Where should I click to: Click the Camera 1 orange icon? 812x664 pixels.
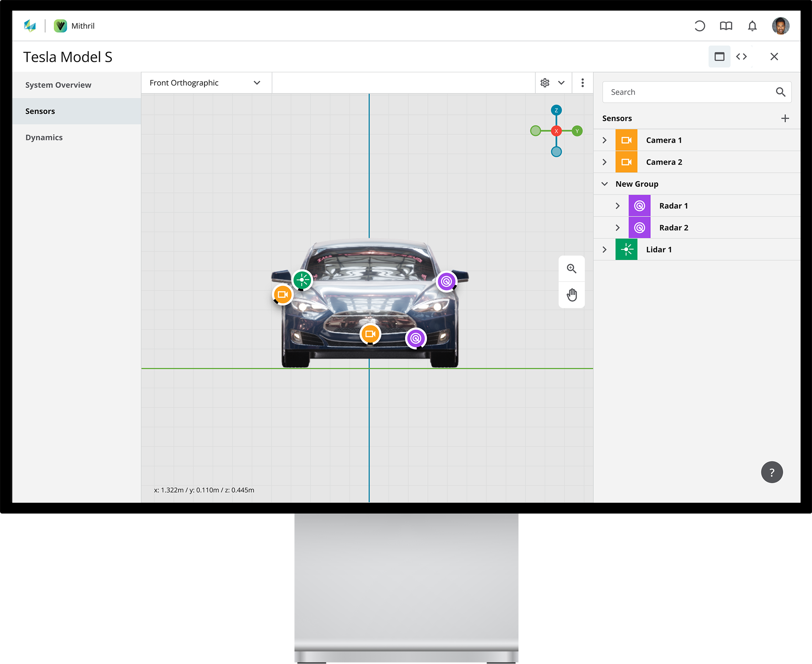point(626,140)
